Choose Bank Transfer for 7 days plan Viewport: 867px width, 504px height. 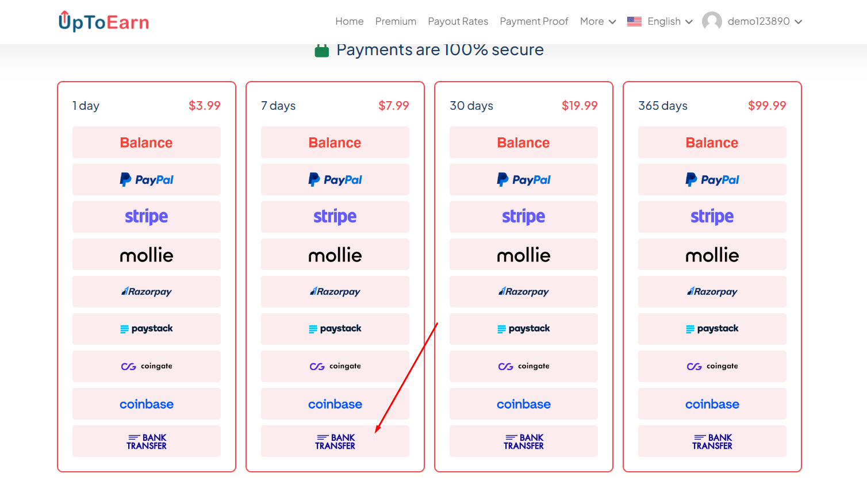coord(335,441)
